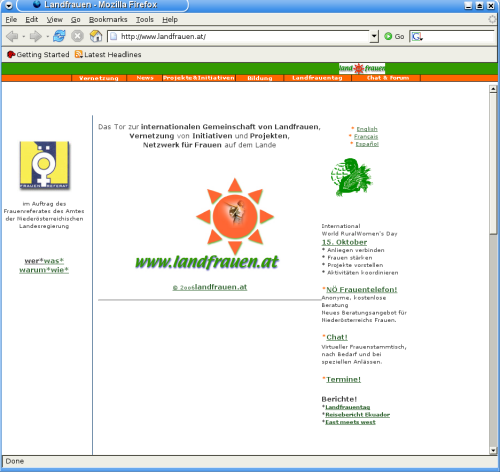Viewport: 500px width, 472px height.
Task: Open the Latest Headlines feed bookmark
Action: (108, 54)
